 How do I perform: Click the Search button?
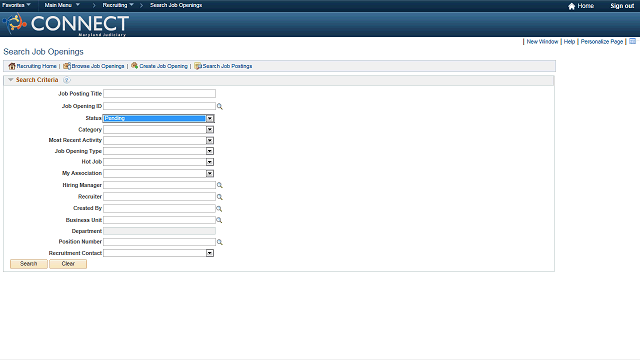tap(29, 264)
